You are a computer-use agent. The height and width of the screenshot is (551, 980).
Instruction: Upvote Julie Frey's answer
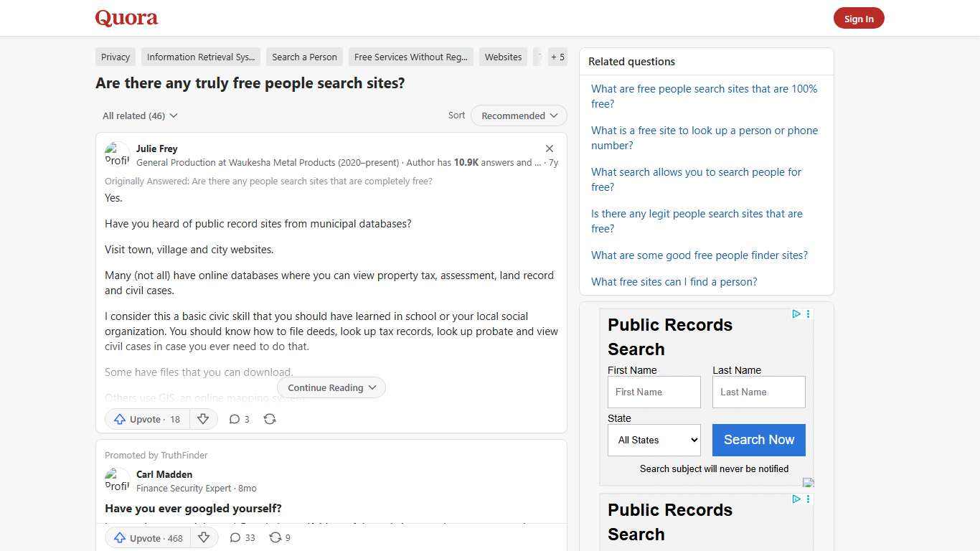coord(146,419)
